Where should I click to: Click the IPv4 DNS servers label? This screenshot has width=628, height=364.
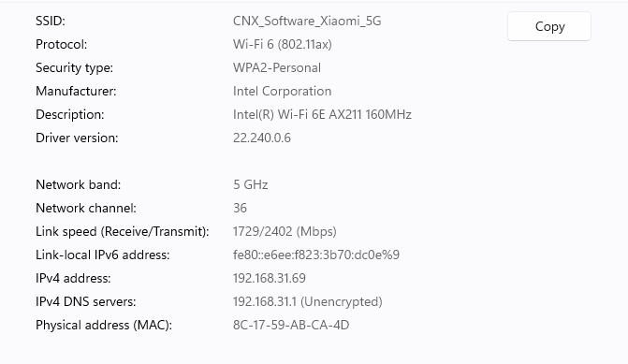pos(86,301)
